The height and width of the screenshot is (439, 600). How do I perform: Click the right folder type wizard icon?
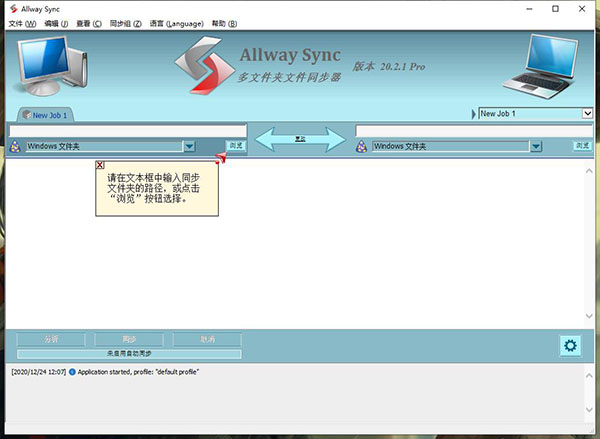[x=361, y=146]
